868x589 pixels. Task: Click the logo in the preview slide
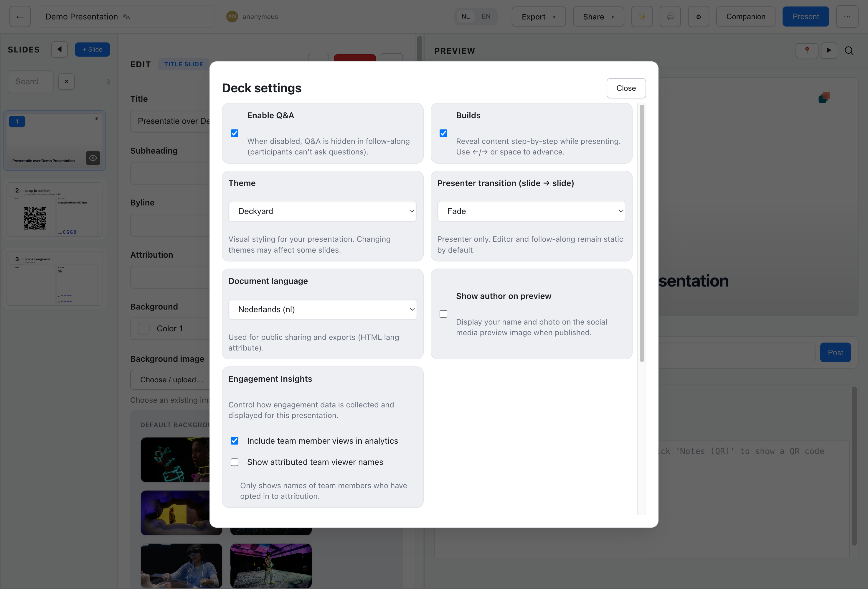824,97
